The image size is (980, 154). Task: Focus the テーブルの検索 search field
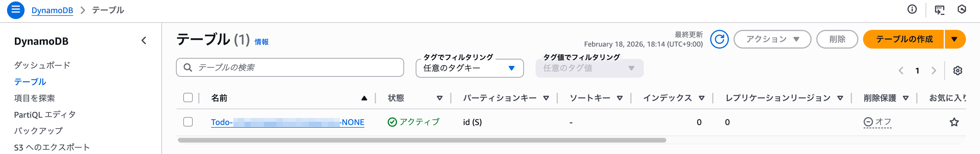click(290, 67)
